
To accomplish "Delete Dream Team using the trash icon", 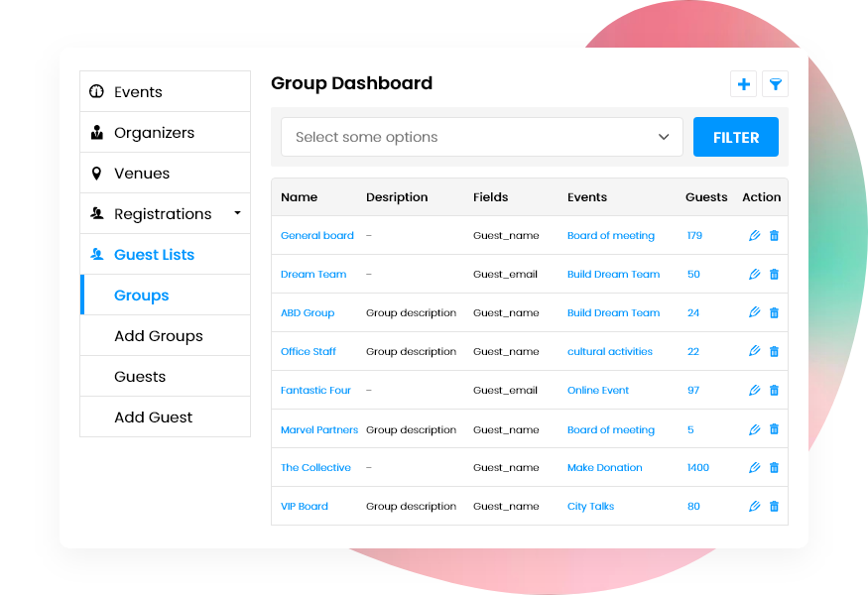I will coord(774,274).
